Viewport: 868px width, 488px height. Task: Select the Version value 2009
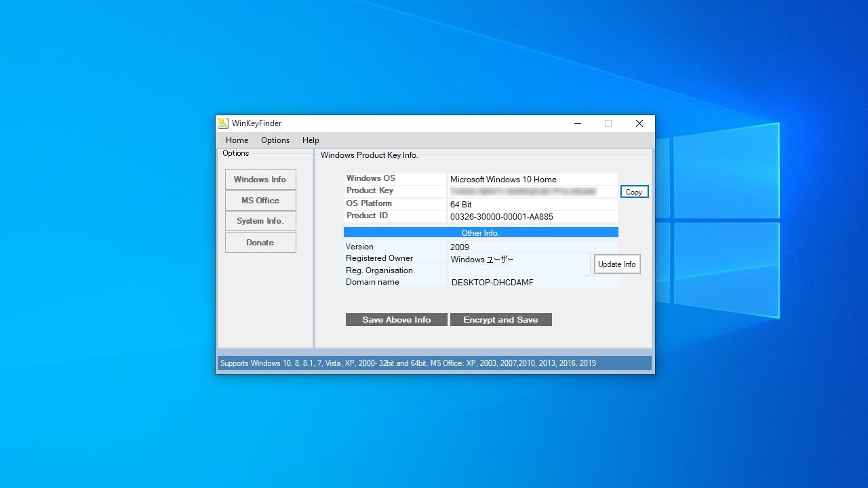[460, 247]
